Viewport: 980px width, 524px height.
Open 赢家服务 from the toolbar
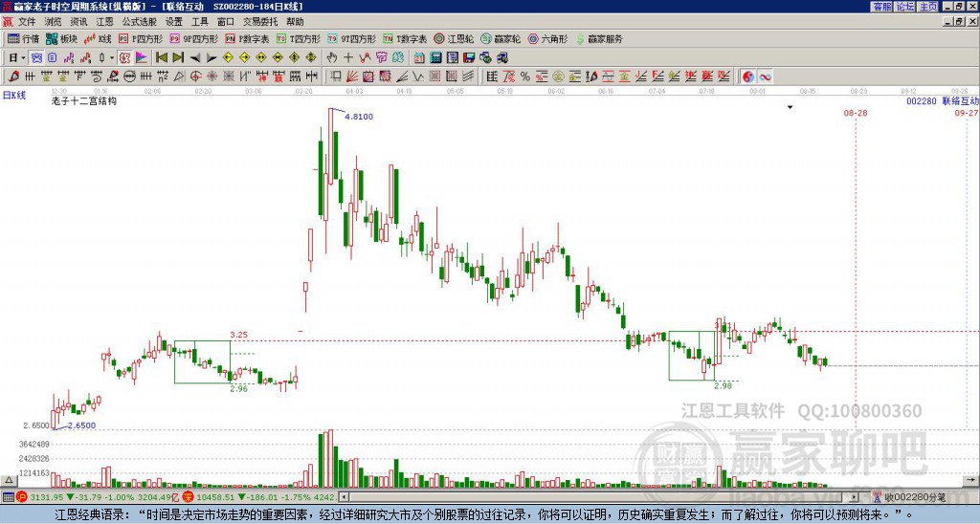[599, 38]
